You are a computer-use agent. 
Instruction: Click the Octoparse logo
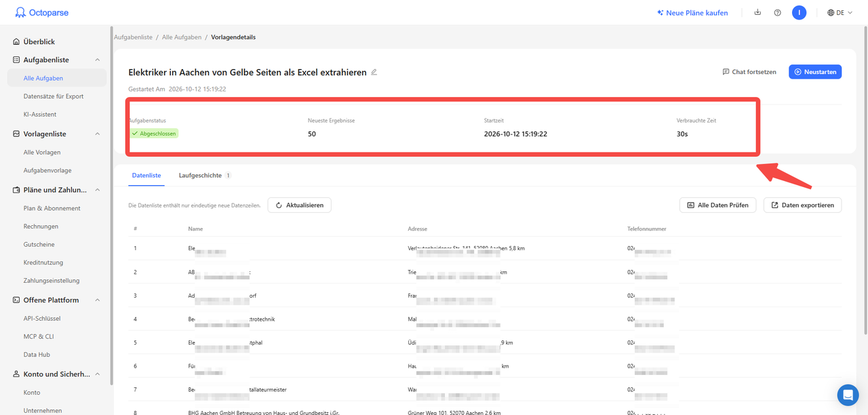42,13
